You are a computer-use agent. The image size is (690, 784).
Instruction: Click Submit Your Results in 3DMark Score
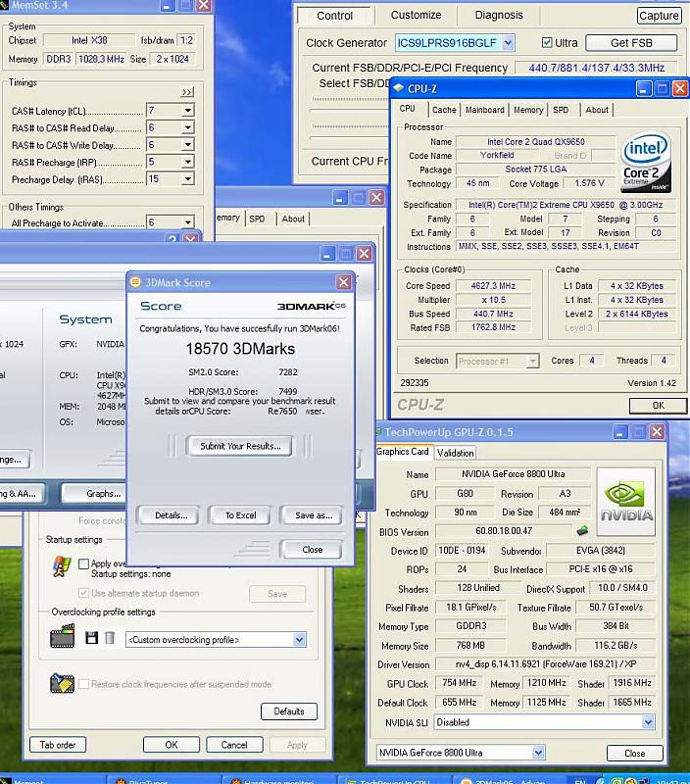click(240, 446)
